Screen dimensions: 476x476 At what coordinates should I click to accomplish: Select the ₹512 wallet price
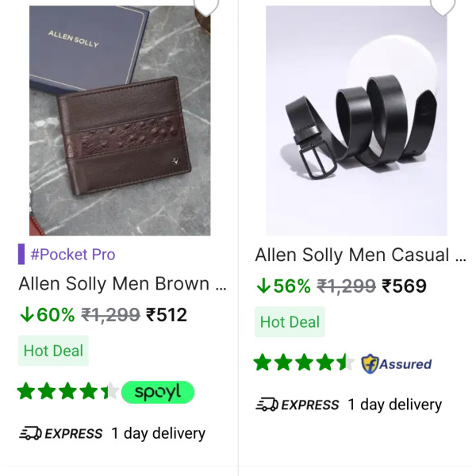[x=167, y=315]
